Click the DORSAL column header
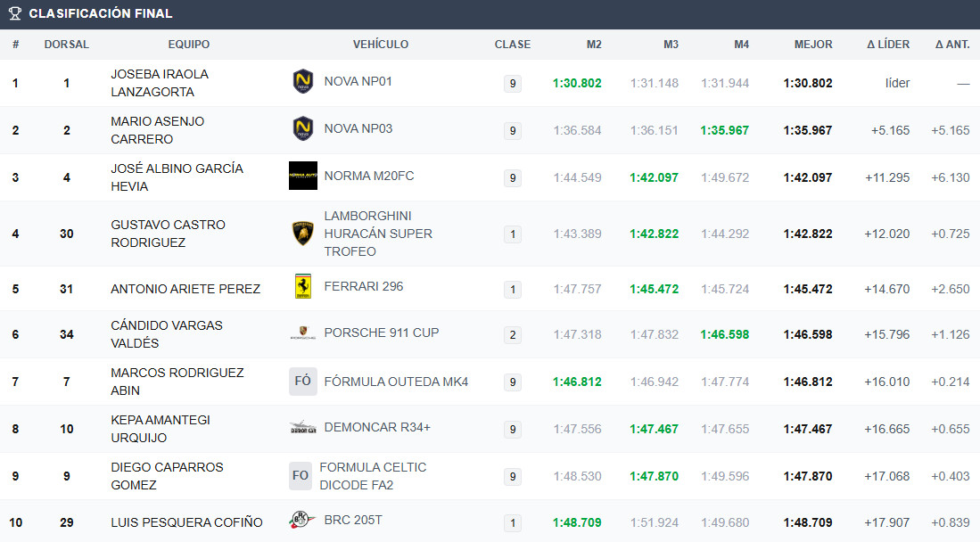980x542 pixels. (66, 45)
